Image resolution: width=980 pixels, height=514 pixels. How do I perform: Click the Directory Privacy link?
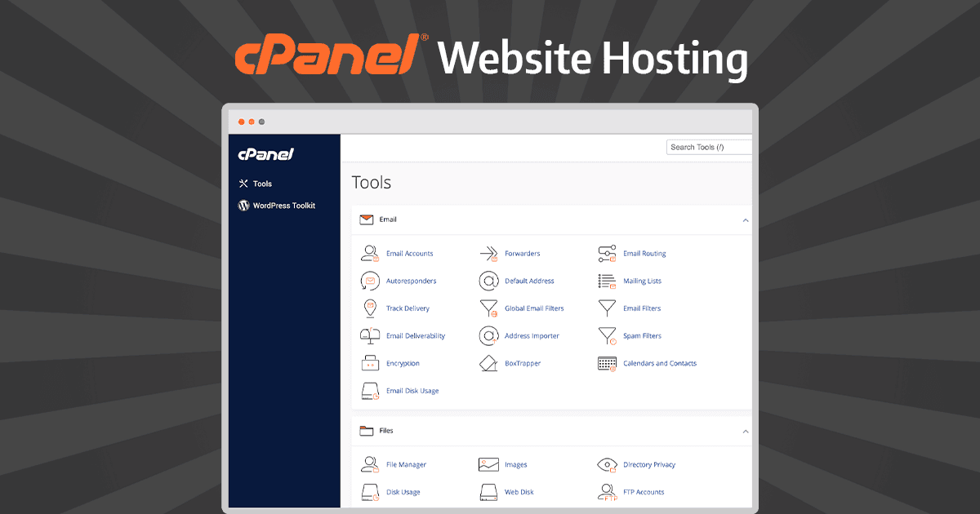point(649,465)
